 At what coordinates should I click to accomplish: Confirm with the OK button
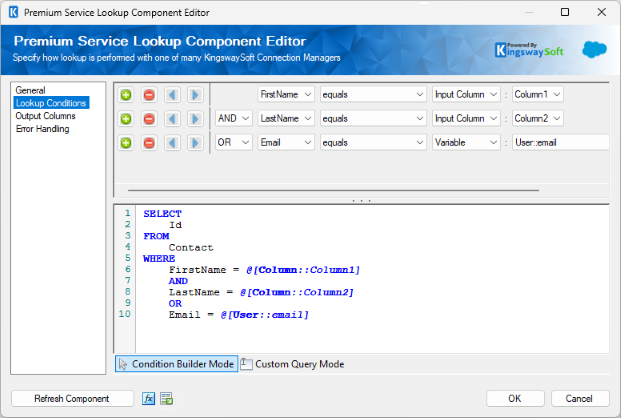[x=515, y=399]
